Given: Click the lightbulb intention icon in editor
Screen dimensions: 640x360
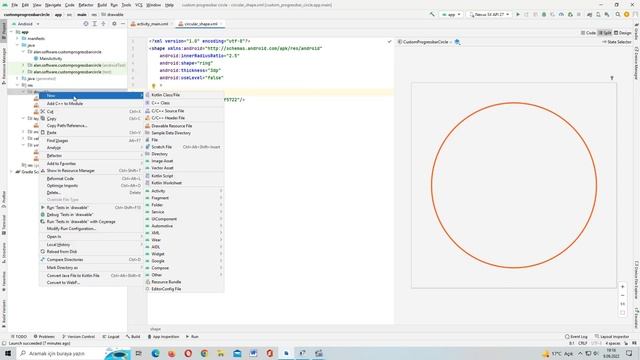Looking at the screenshot, I should 154,86.
